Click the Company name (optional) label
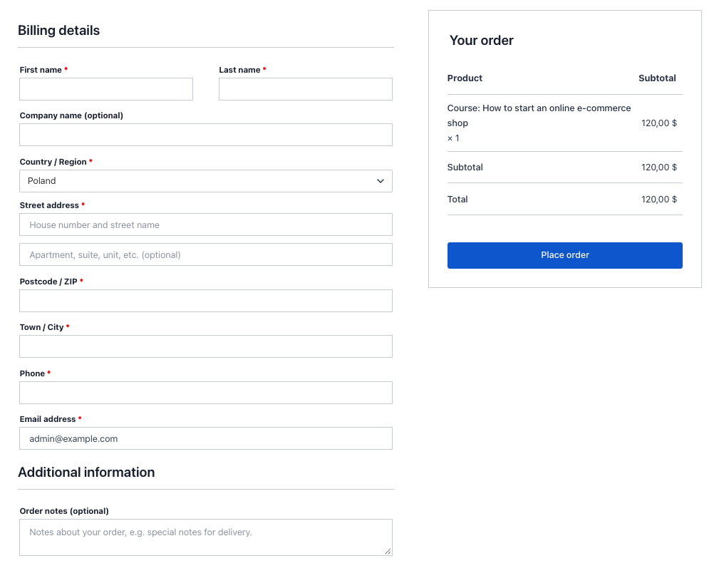The width and height of the screenshot is (719, 588). pos(71,115)
